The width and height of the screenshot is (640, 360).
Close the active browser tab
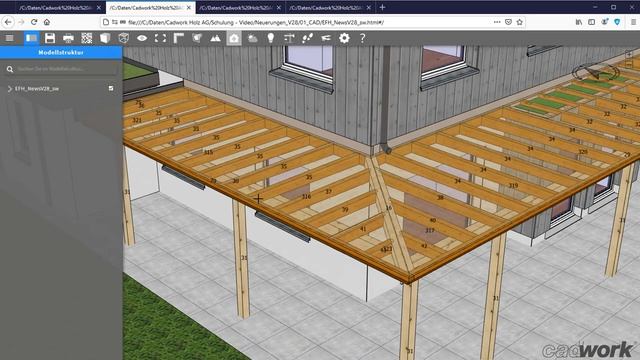tap(189, 8)
